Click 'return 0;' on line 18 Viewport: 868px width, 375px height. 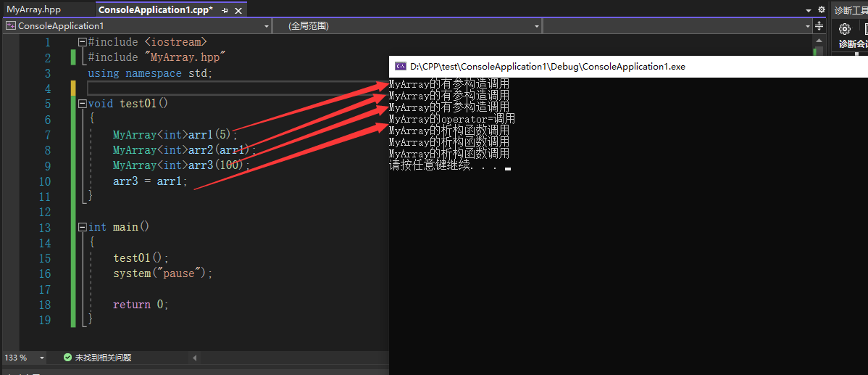141,305
